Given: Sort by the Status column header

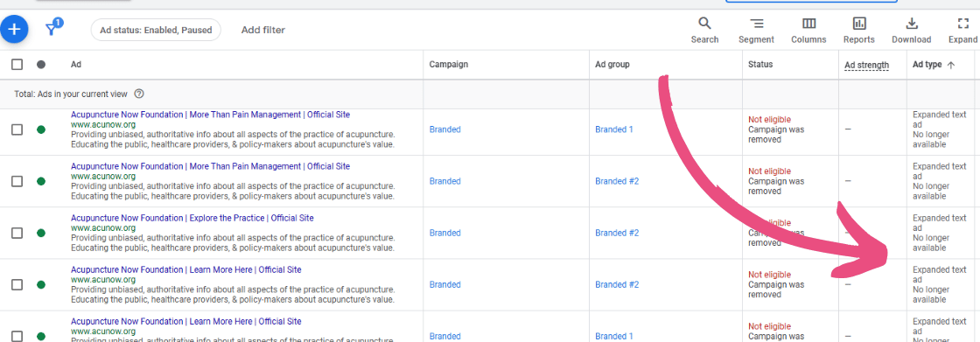Looking at the screenshot, I should (x=760, y=65).
